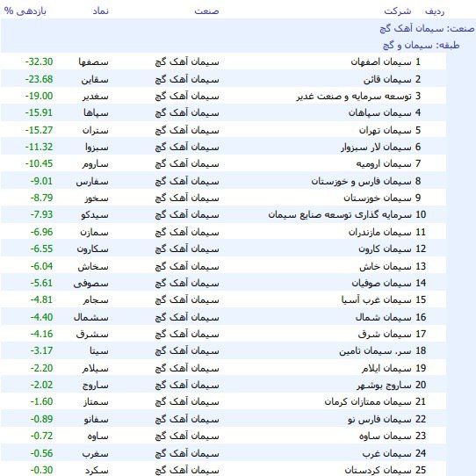Select company name سیمان غرب آسیا

coord(377,300)
